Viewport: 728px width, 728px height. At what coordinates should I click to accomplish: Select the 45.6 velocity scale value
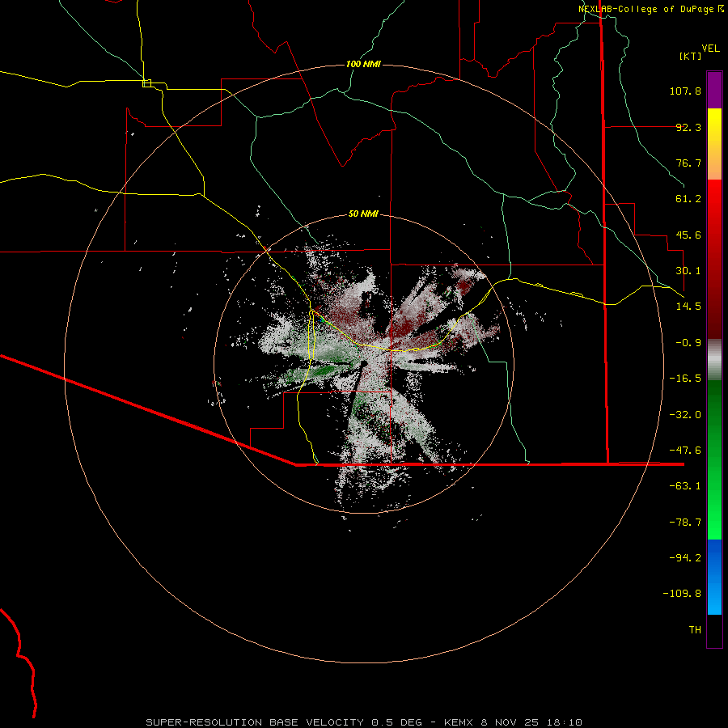[x=688, y=235]
